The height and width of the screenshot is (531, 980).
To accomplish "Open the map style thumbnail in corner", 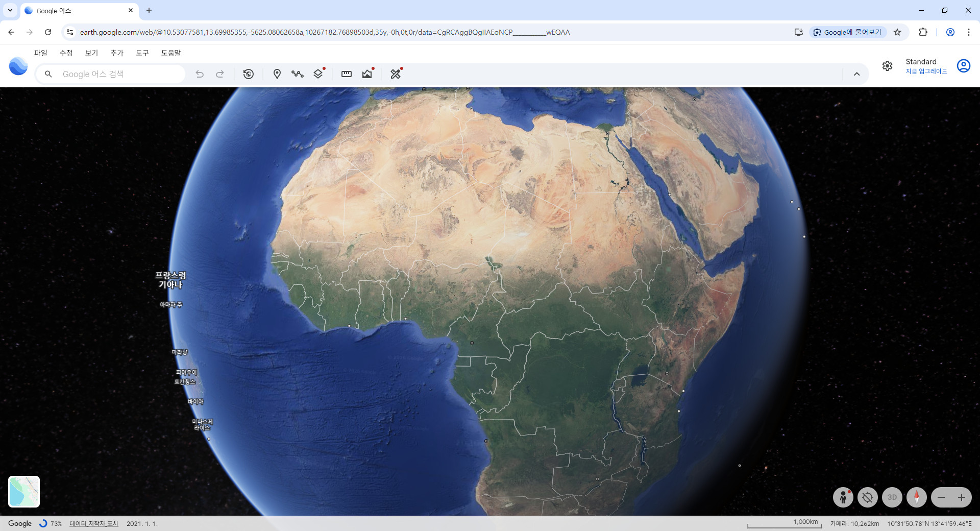I will [x=24, y=492].
